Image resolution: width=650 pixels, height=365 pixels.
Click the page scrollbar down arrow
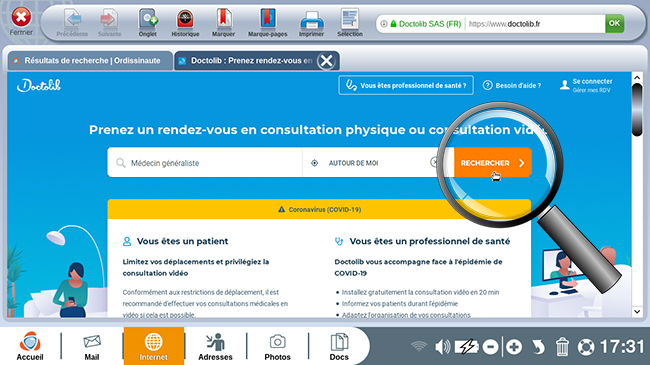point(637,311)
